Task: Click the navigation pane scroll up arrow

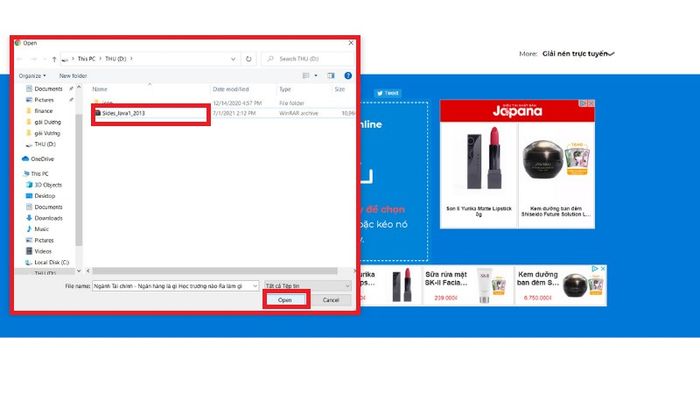Action: [x=79, y=87]
